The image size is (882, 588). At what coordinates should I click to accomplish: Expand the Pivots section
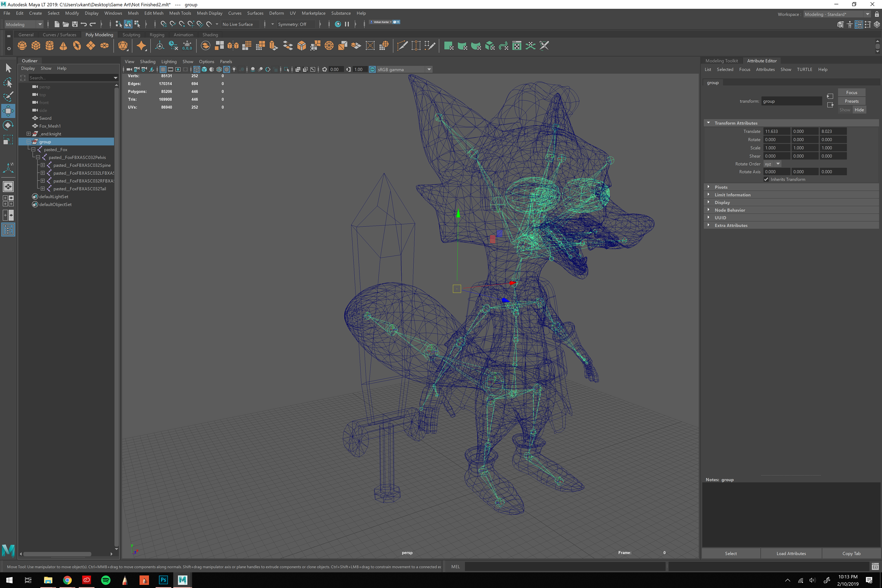coord(708,187)
